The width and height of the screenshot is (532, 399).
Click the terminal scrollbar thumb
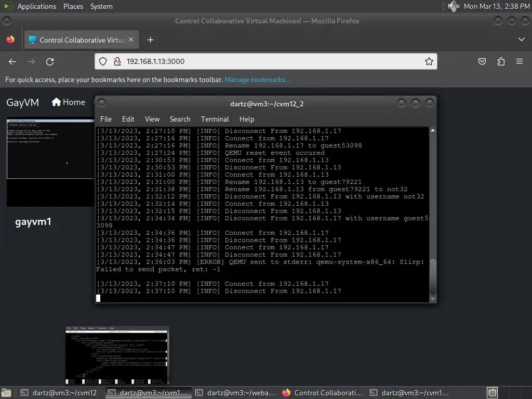pyautogui.click(x=433, y=276)
